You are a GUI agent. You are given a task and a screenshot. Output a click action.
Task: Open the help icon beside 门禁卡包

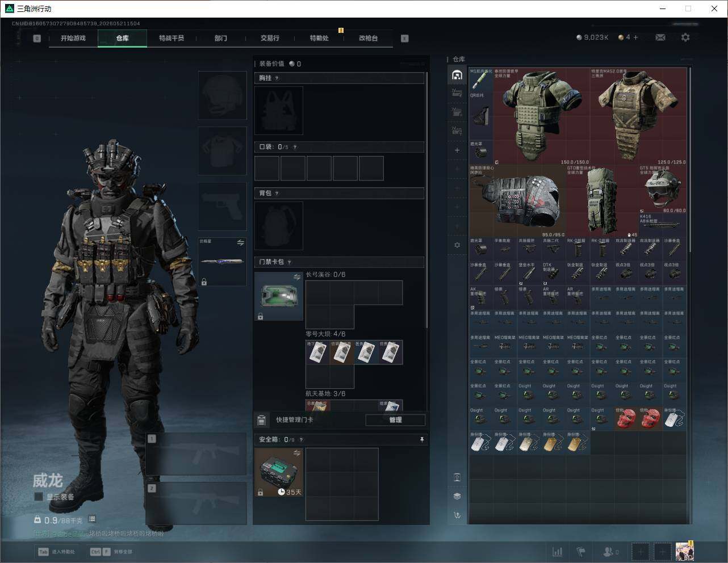pyautogui.click(x=290, y=262)
